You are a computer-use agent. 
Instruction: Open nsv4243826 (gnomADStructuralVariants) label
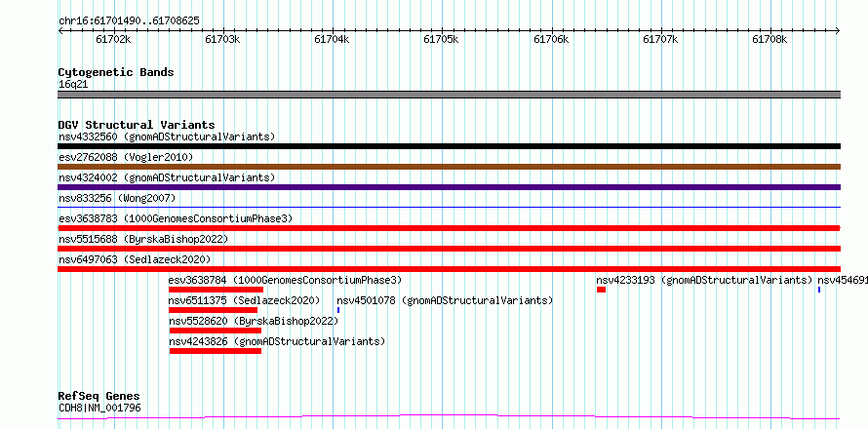click(277, 341)
